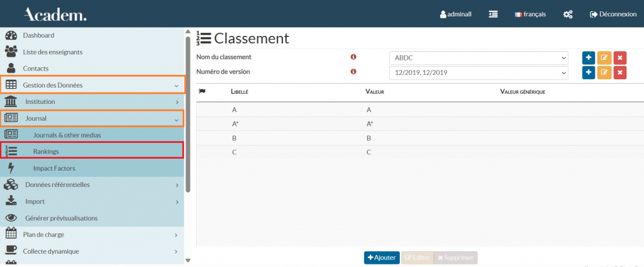Edit the ABDC classement name with orange icon

coord(604,57)
